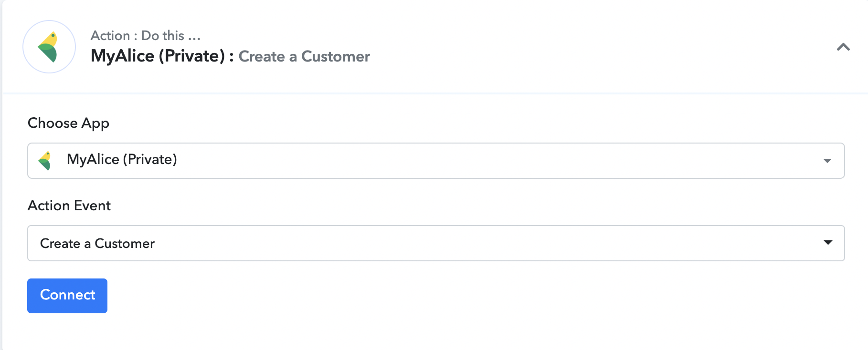The height and width of the screenshot is (350, 868).
Task: Open the Action Event dropdown arrow
Action: pos(828,243)
